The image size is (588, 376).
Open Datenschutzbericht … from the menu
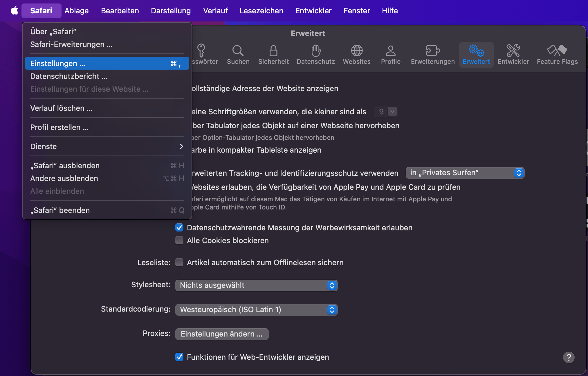pos(107,76)
